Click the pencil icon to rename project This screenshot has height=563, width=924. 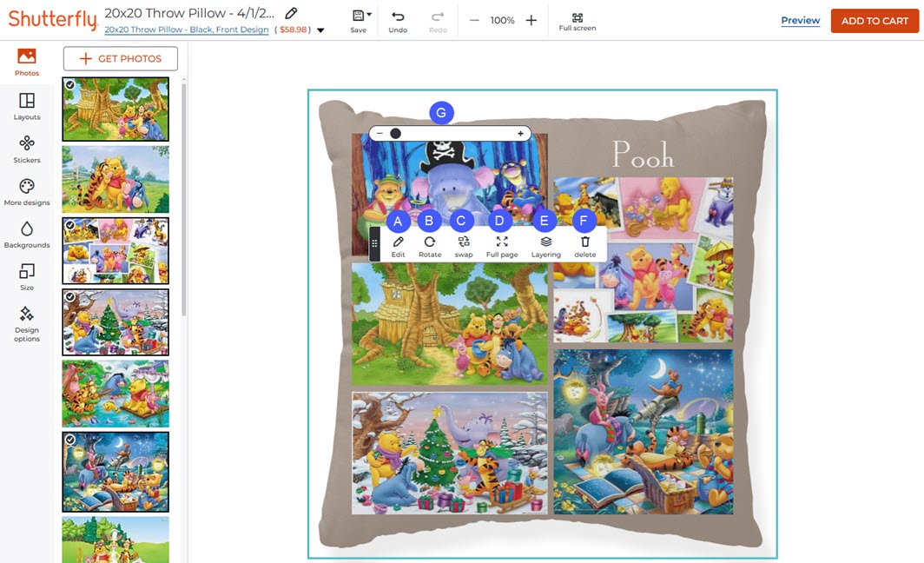point(291,13)
